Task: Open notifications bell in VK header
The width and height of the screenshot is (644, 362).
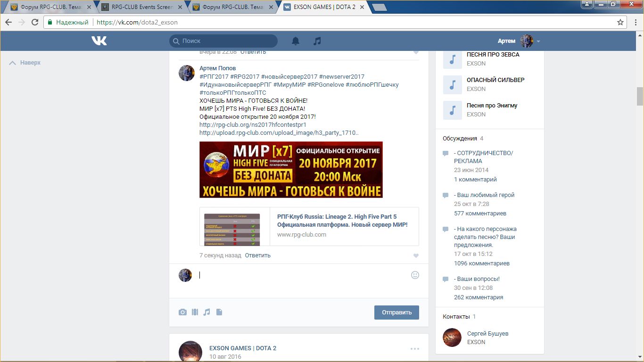Action: coord(296,41)
